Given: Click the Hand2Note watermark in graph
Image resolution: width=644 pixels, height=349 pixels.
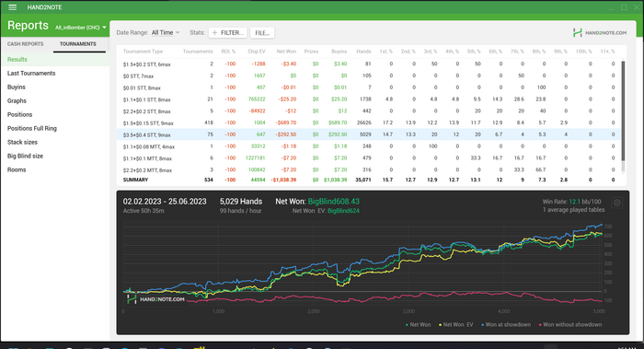Looking at the screenshot, I should (155, 299).
